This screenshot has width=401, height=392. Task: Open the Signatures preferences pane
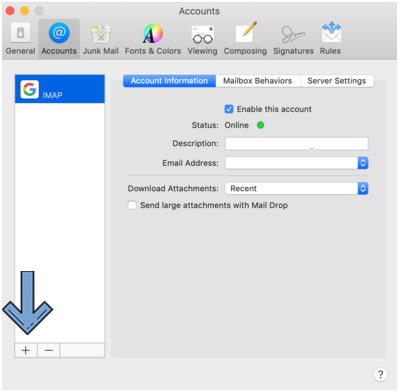point(293,39)
